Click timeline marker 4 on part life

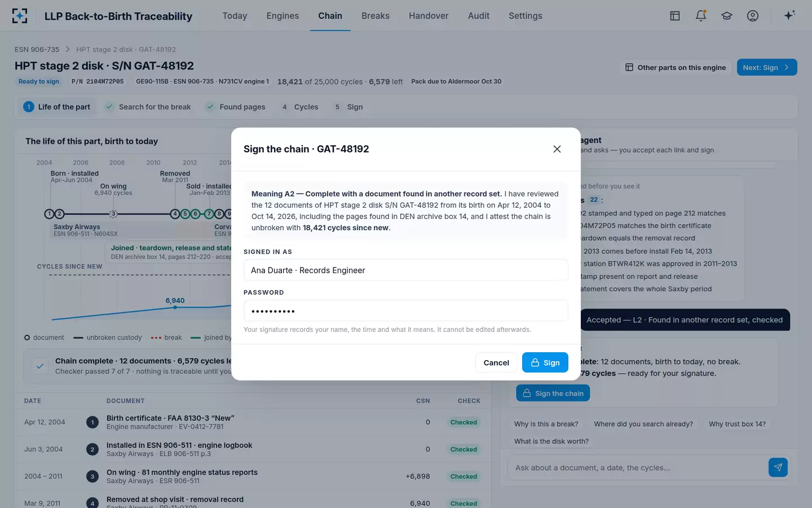[175, 214]
